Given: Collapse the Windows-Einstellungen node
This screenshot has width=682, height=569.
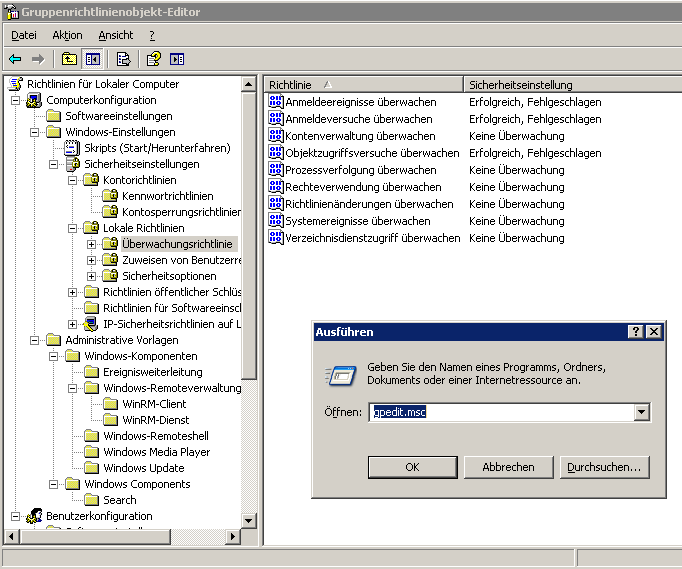Looking at the screenshot, I should 34,132.
